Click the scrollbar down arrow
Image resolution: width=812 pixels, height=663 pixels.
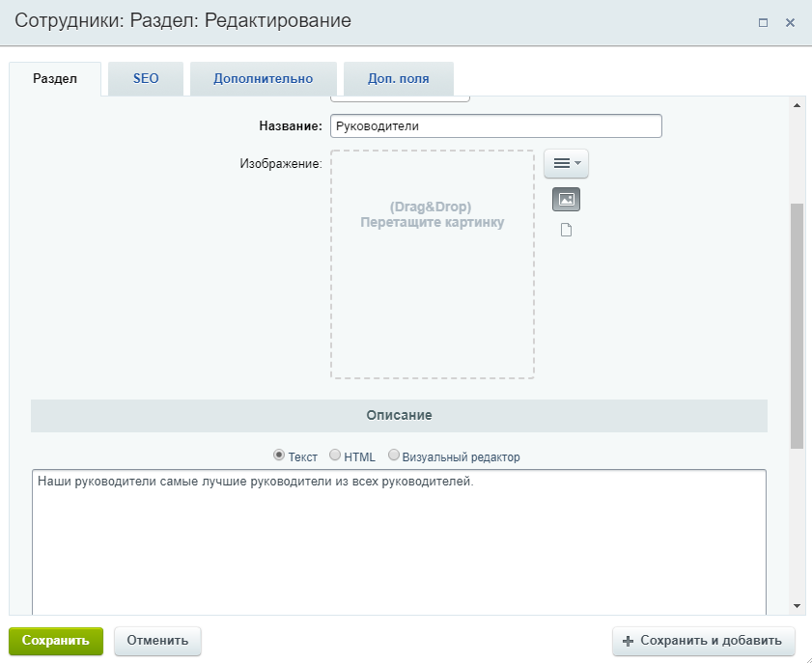click(x=797, y=606)
